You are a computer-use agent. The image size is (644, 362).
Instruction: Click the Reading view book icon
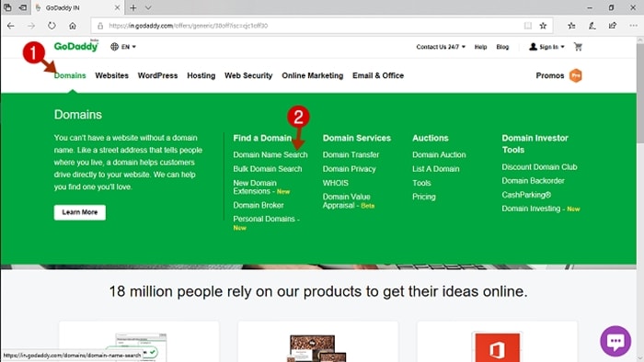coord(528,26)
